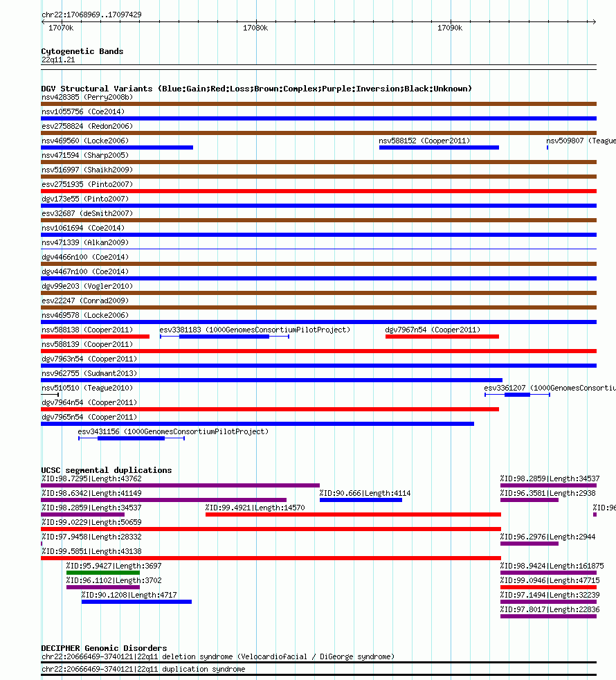The width and height of the screenshot is (616, 680).
Task: Select the dgv7967n54 (Cooper2011) label
Action: [x=433, y=330]
